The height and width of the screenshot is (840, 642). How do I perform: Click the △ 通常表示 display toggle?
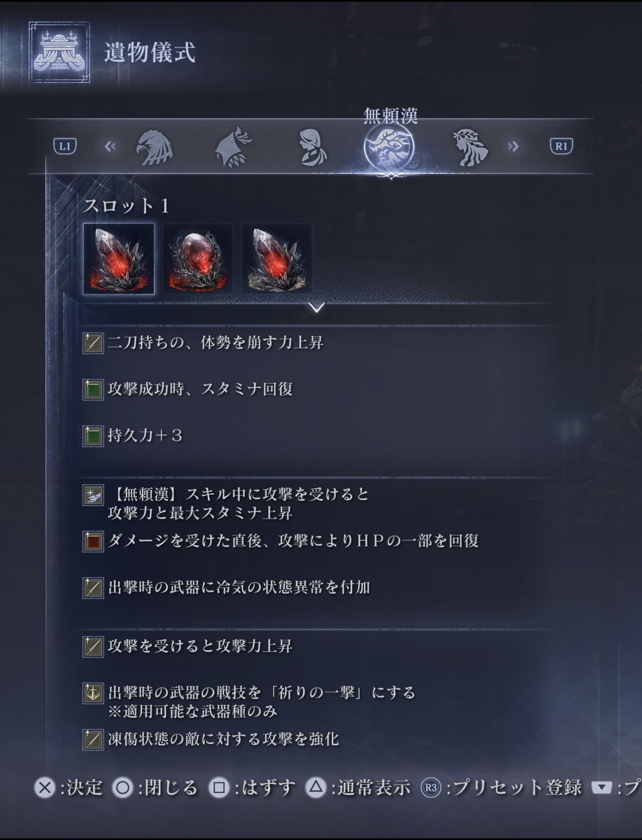358,788
